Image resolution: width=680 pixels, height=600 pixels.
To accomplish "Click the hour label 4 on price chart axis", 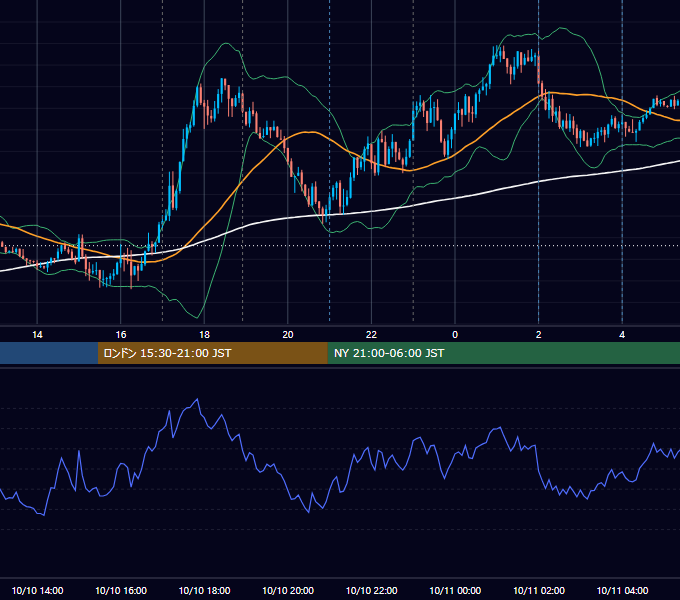I will 622,335.
